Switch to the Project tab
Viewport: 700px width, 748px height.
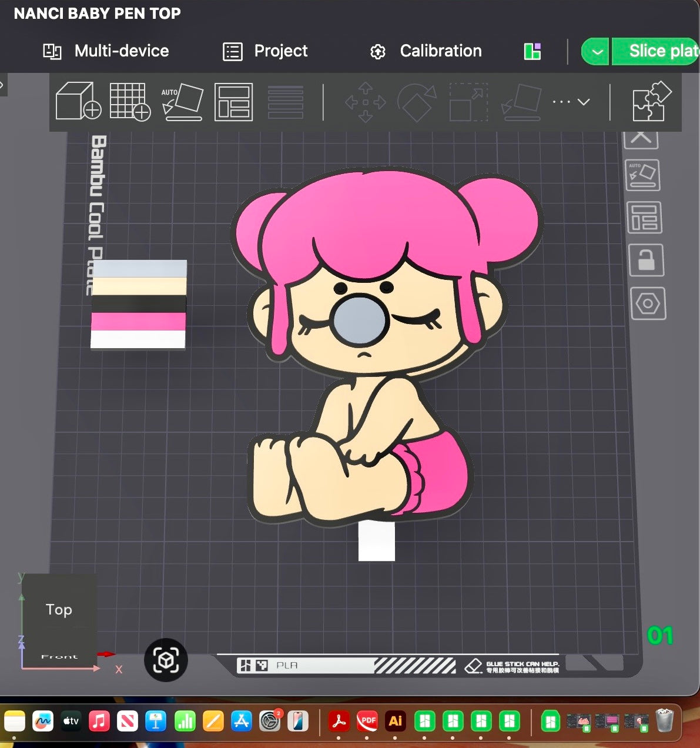(265, 51)
